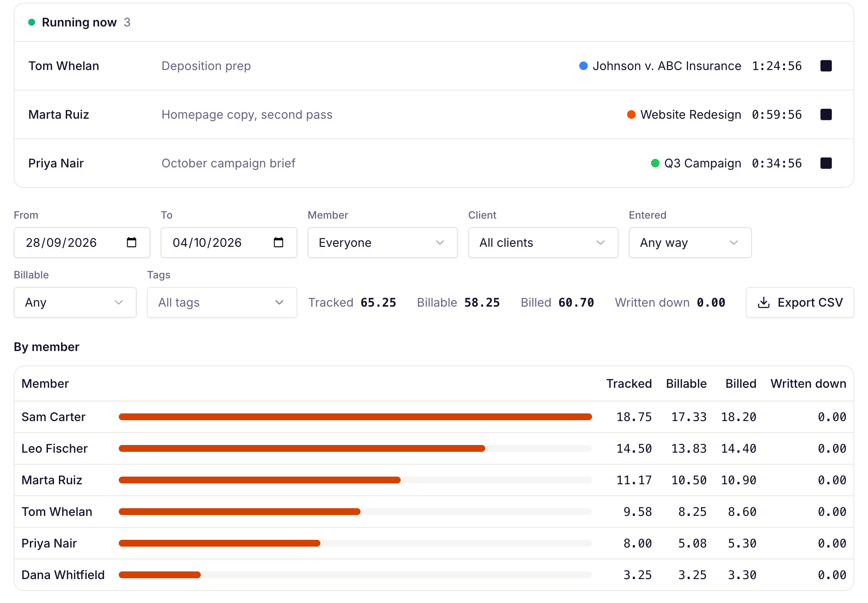The width and height of the screenshot is (868, 603).
Task: Open the From date calendar picker icon
Action: 132,243
